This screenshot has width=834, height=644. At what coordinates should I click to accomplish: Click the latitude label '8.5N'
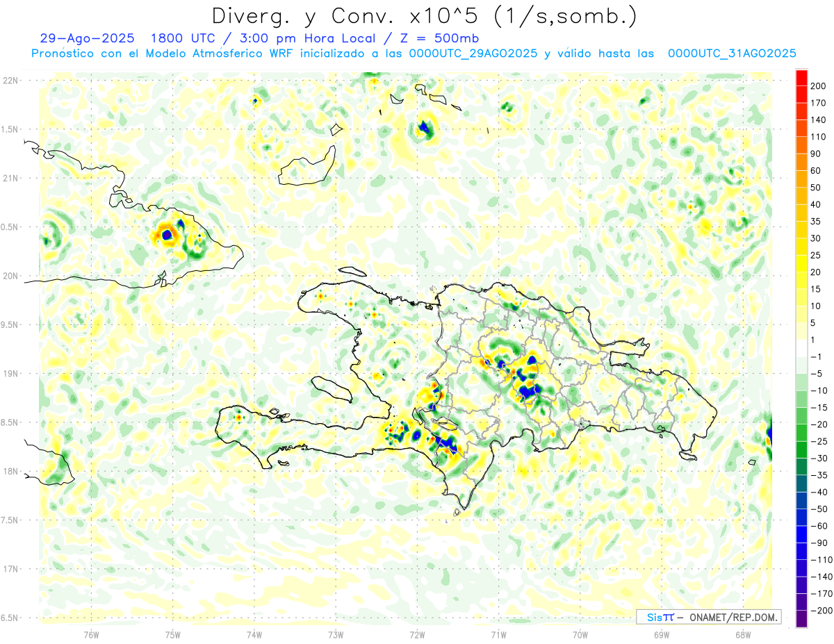[x=10, y=422]
